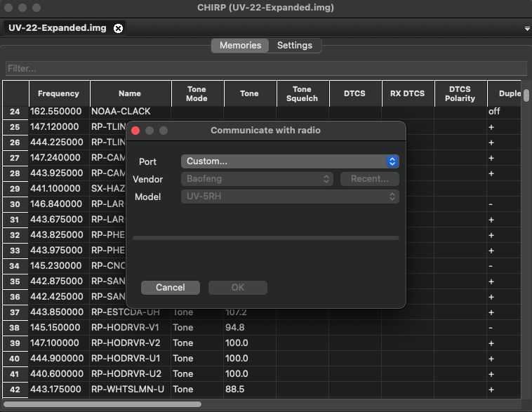Close the UV-22-Expanded.img tab with X icon
The height and width of the screenshot is (412, 532).
click(x=118, y=28)
